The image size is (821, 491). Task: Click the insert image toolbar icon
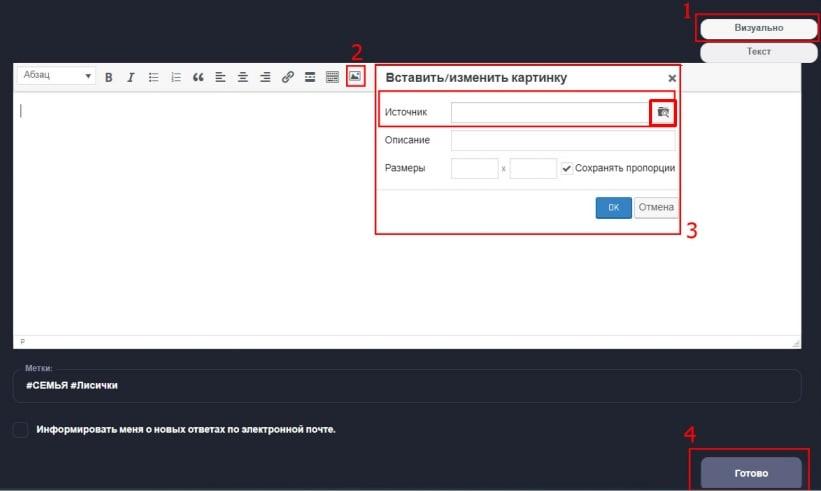tap(354, 77)
